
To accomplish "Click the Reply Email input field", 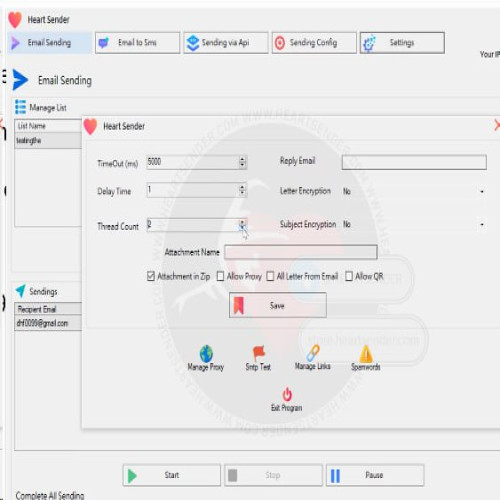I will [414, 162].
